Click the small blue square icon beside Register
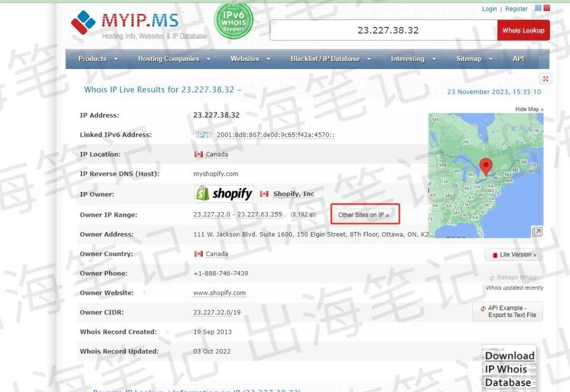This screenshot has width=570, height=392. 538,8
